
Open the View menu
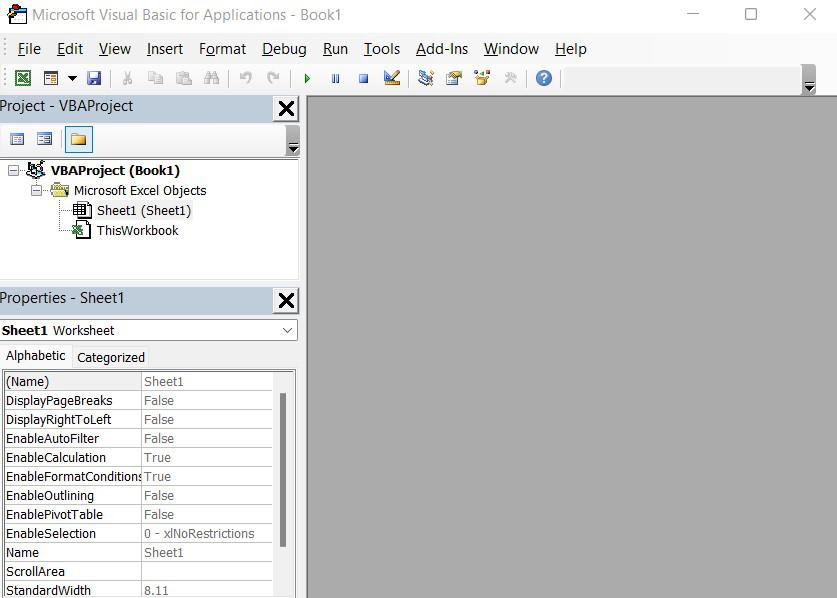click(115, 49)
